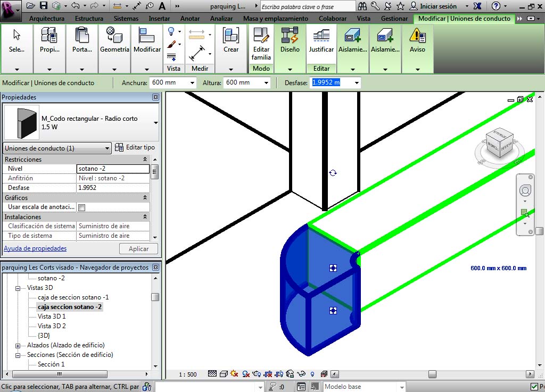Open the Diseño tool in ribbon

point(290,36)
